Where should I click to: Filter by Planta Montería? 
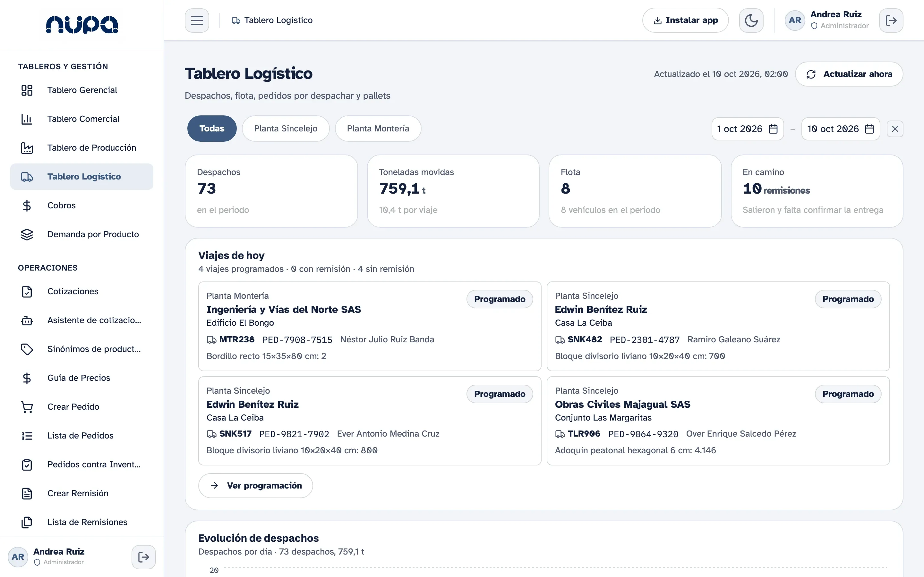pos(378,129)
